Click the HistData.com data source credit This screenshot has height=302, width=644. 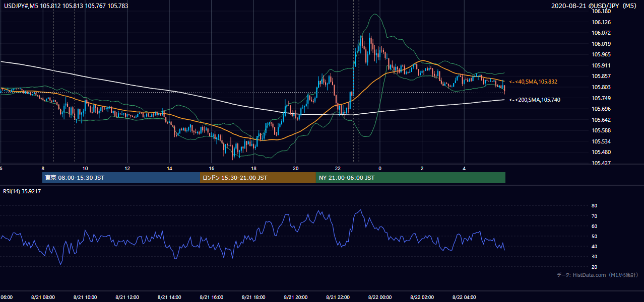tap(598, 275)
